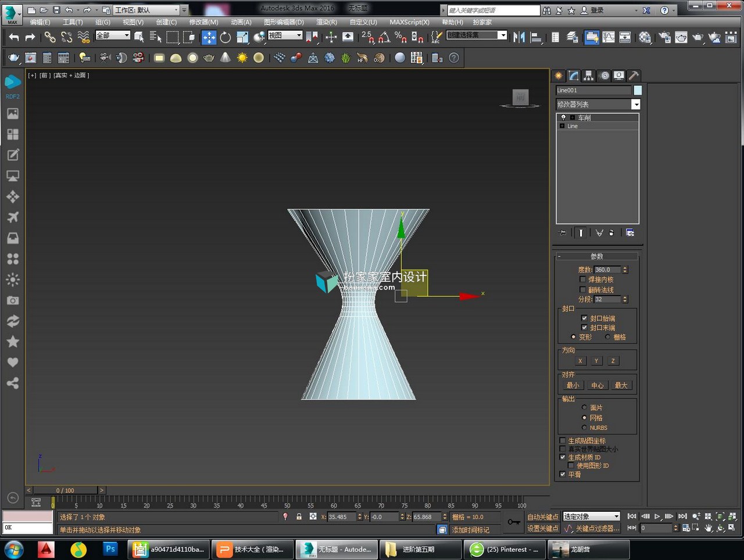Open the Motion command panel tab

click(x=604, y=76)
